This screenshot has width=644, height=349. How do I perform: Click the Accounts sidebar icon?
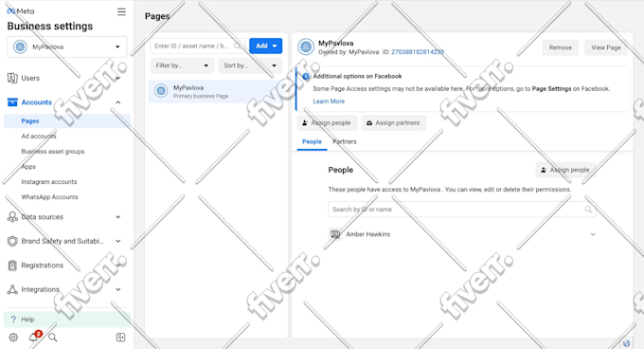[x=12, y=102]
